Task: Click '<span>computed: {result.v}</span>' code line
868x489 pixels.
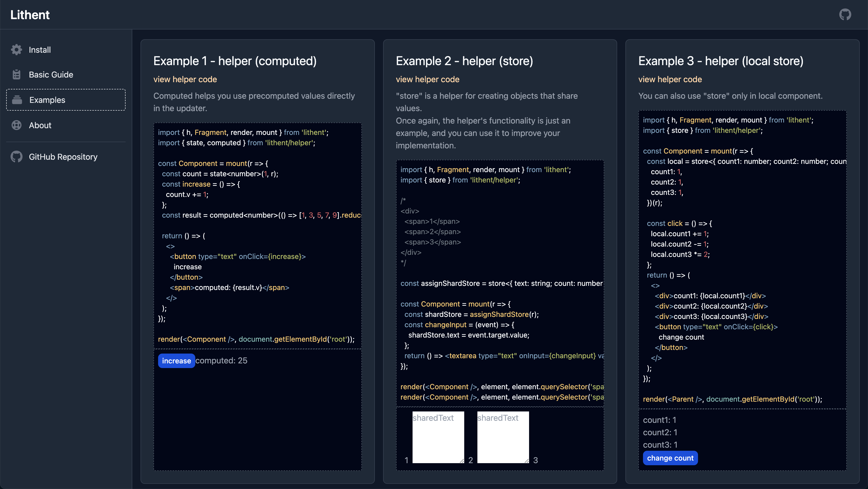Action: coord(229,287)
